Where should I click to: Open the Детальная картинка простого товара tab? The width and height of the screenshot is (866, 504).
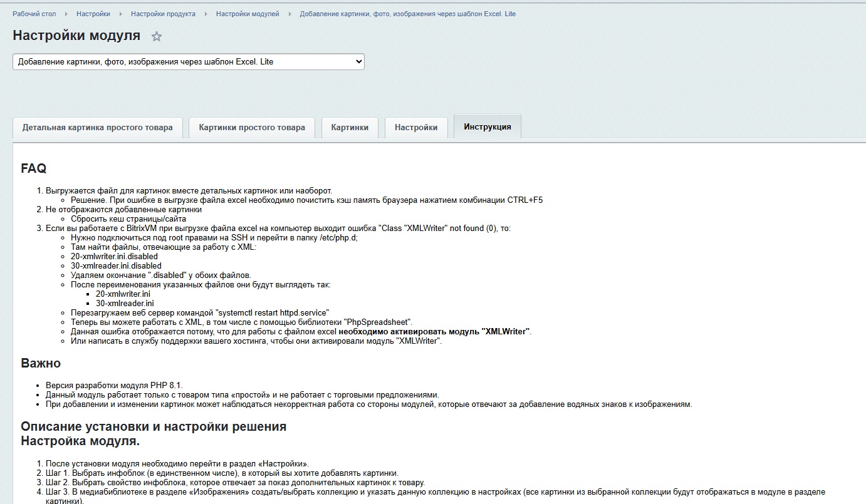click(97, 127)
